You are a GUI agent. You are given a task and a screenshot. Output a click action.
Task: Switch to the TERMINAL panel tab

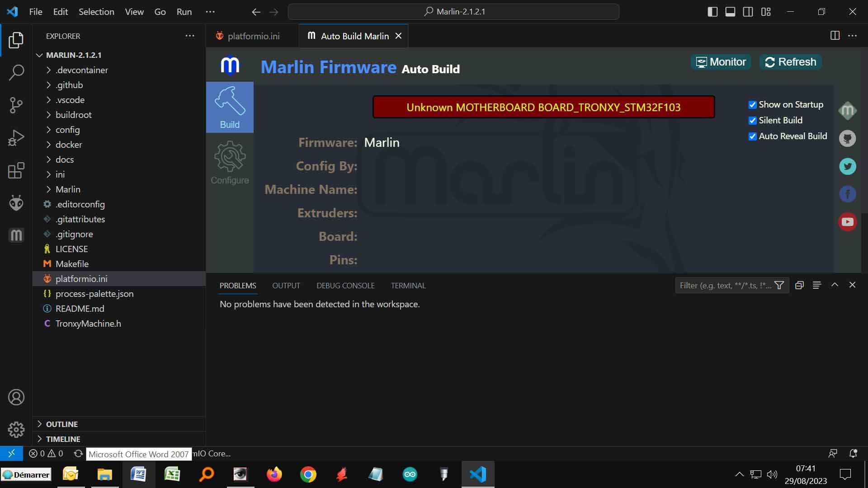click(x=408, y=286)
